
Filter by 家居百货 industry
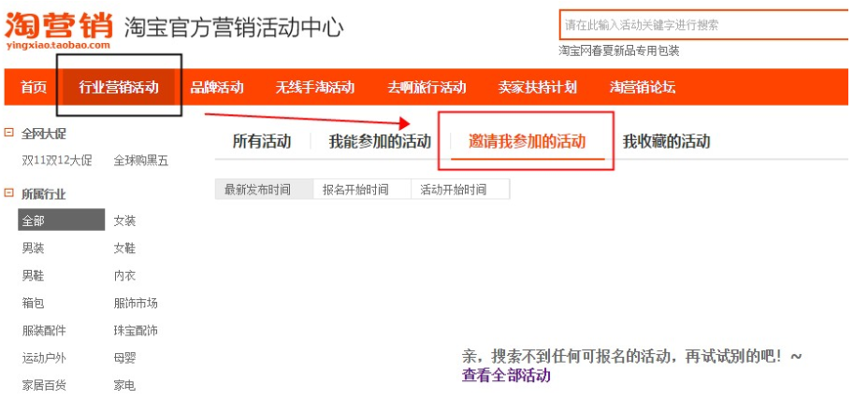tap(44, 385)
